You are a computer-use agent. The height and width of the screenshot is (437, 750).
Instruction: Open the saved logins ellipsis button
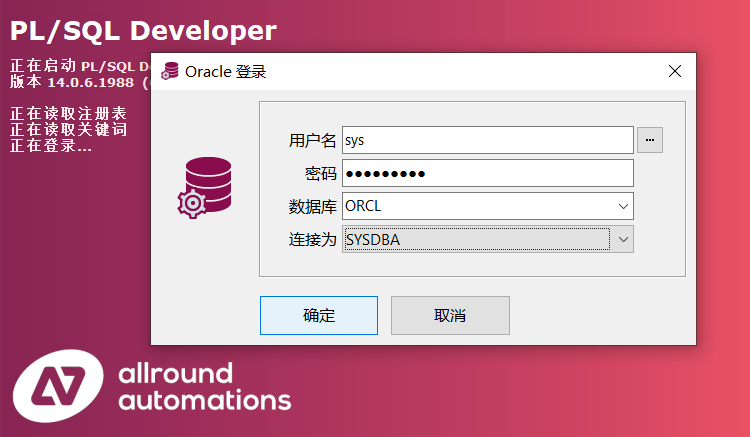[x=650, y=140]
